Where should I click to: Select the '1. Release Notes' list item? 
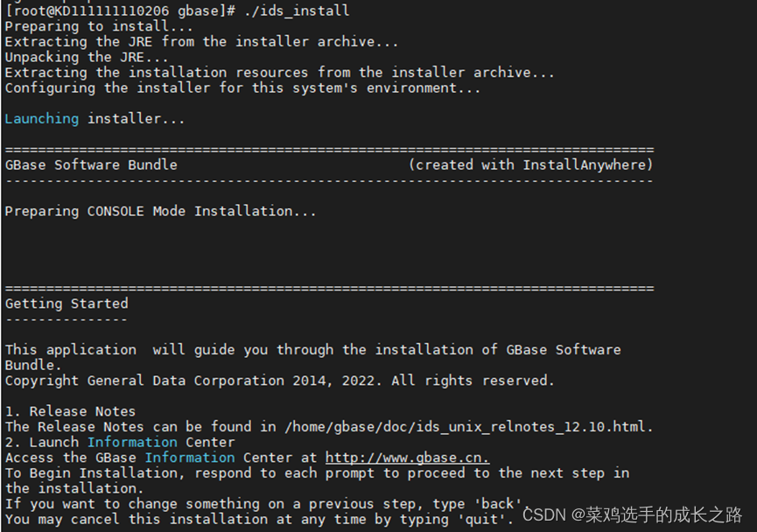point(72,410)
